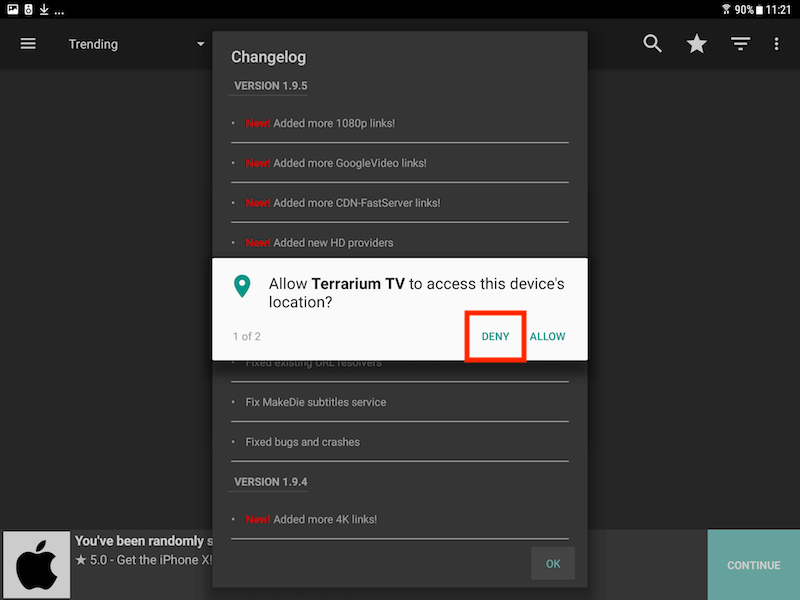Allow Terrarium TV location access

(x=547, y=336)
